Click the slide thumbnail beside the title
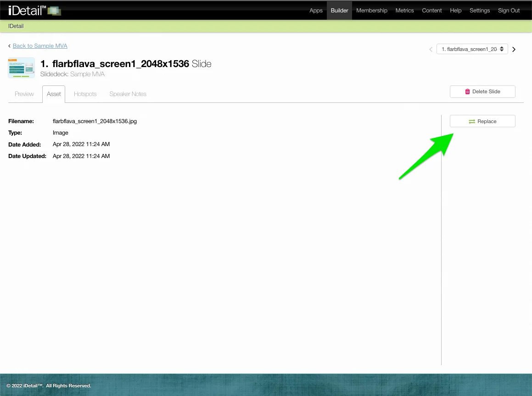This screenshot has height=396, width=532. (x=22, y=68)
